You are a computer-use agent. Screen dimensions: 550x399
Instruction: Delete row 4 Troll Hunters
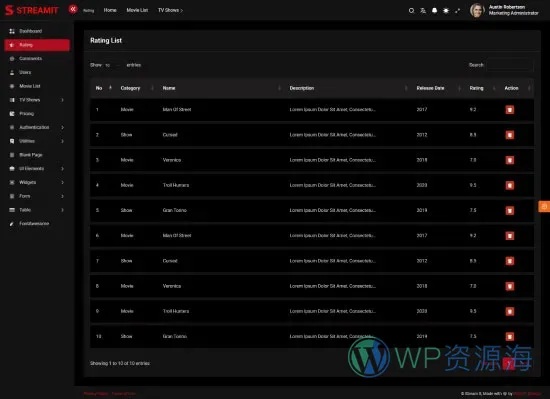(x=510, y=185)
